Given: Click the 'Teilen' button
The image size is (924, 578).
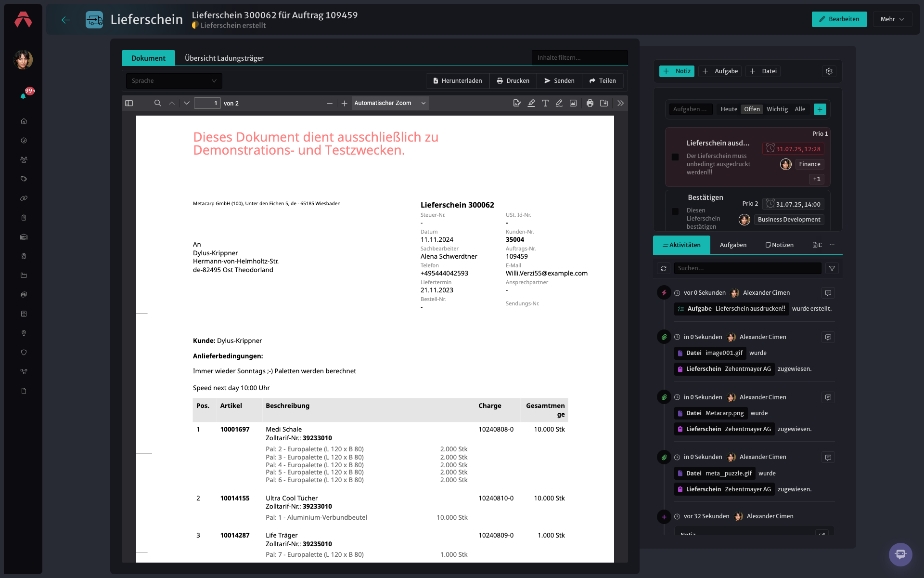Looking at the screenshot, I should tap(603, 81).
